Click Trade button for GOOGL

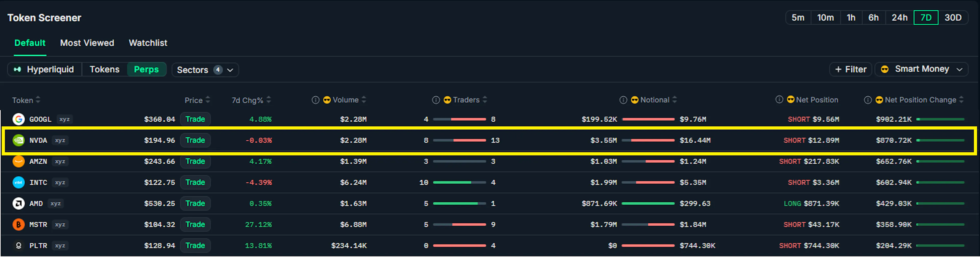[195, 119]
